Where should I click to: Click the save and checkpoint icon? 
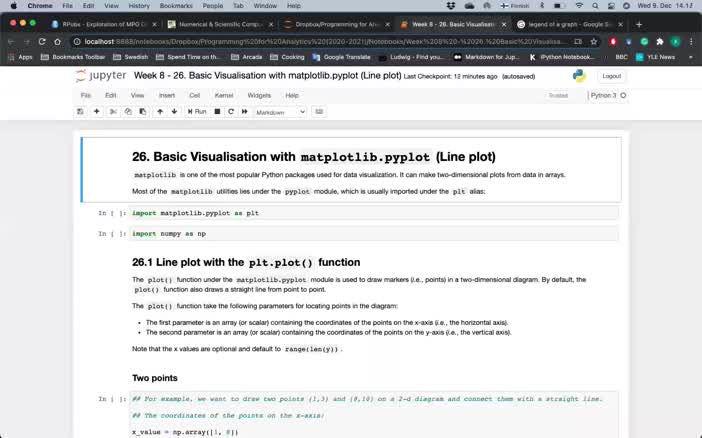pyautogui.click(x=80, y=112)
